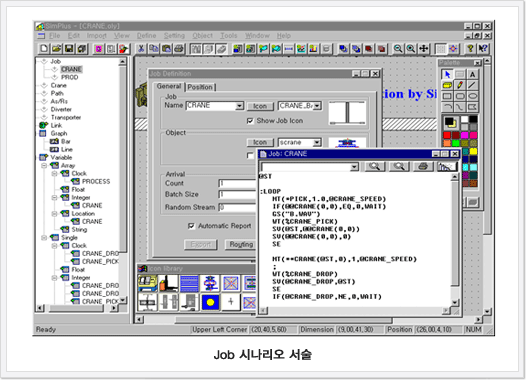Select the arrow pointer tool in Palette
The height and width of the screenshot is (381, 526).
[x=447, y=74]
